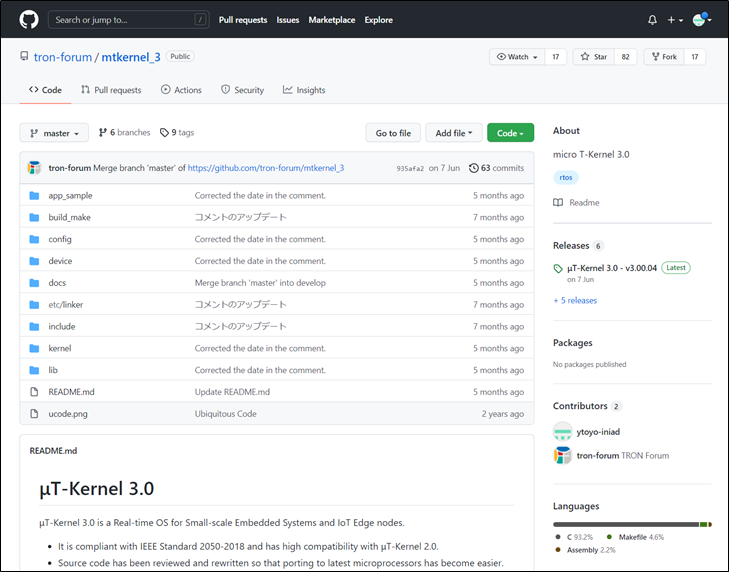The height and width of the screenshot is (572, 729).
Task: Open the Insights tab
Action: pyautogui.click(x=304, y=90)
